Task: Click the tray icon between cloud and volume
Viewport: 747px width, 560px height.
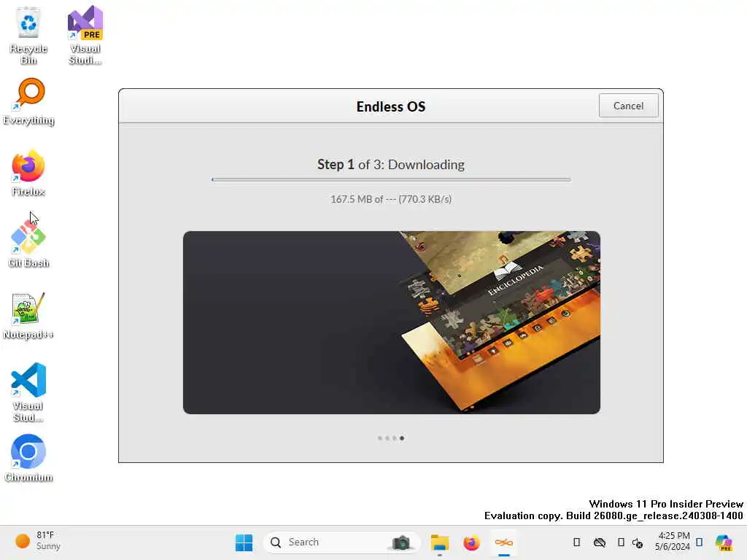Action: pos(621,542)
